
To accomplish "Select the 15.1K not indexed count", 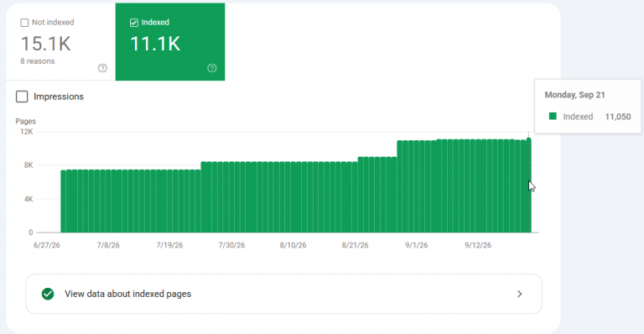I will click(x=45, y=44).
